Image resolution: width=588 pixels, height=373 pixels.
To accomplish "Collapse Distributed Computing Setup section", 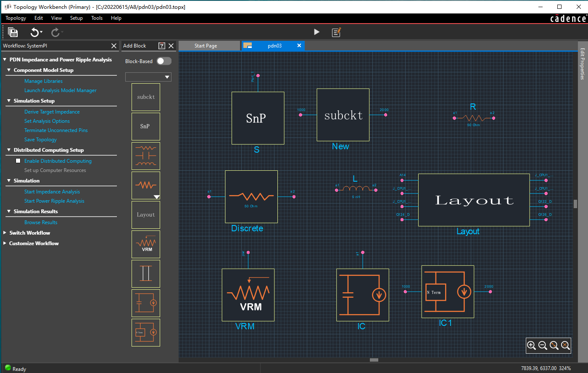I will (x=9, y=150).
